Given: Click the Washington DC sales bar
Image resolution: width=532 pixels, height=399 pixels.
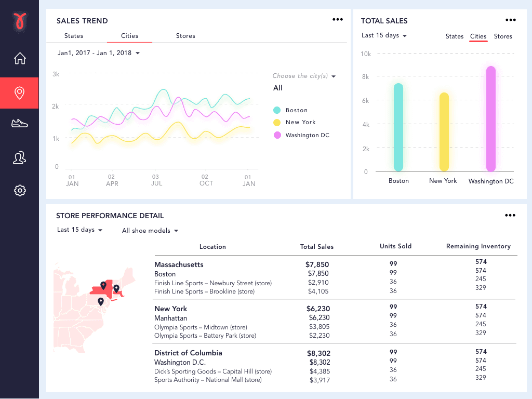Looking at the screenshot, I should [x=490, y=119].
